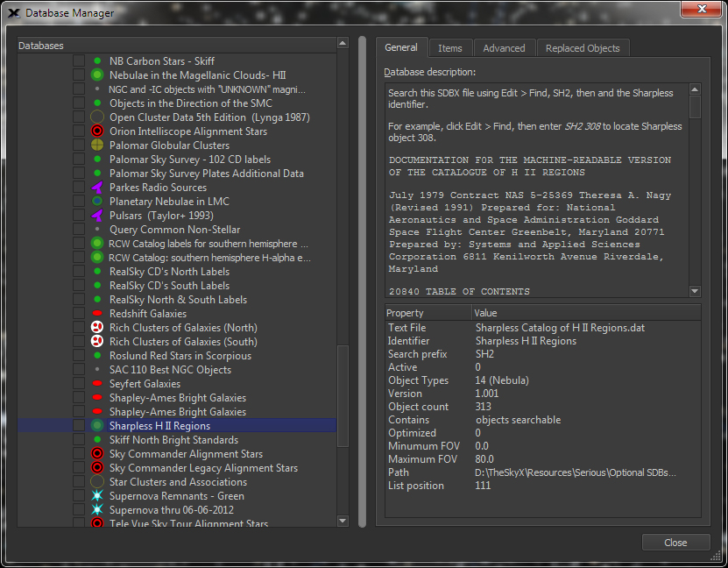The height and width of the screenshot is (568, 728).
Task: Click the Close button at bottom right
Action: tap(675, 543)
